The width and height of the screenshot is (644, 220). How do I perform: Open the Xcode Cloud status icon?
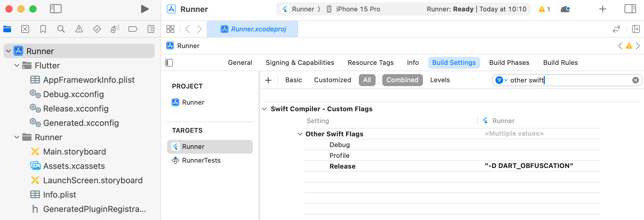coord(565,9)
